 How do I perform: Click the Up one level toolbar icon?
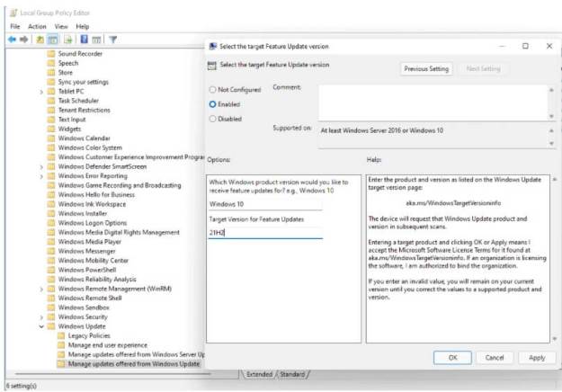[x=40, y=40]
